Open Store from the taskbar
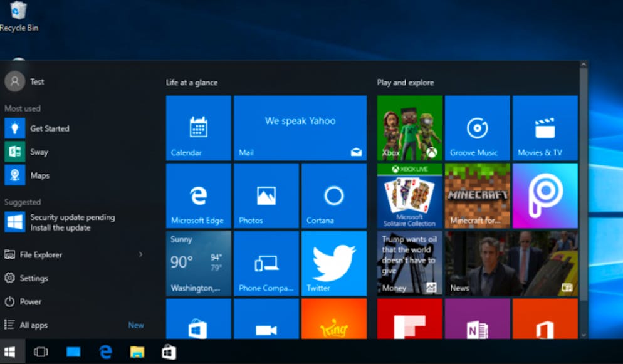 coord(169,351)
